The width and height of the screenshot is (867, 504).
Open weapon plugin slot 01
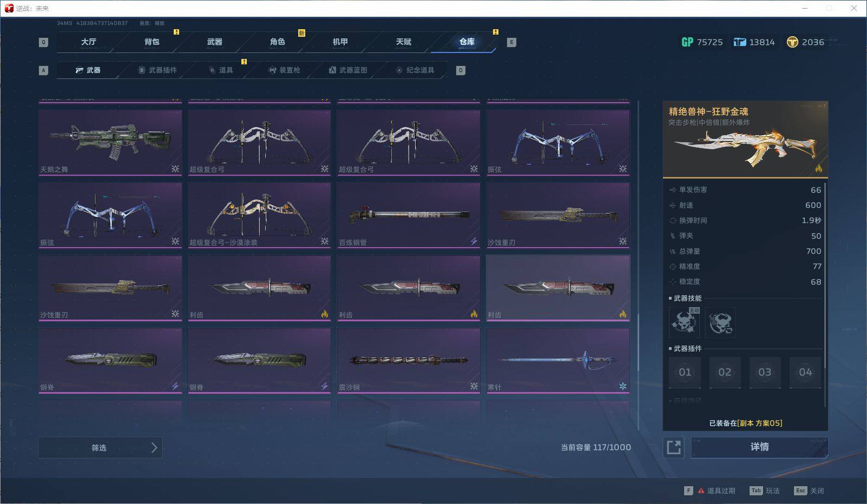pyautogui.click(x=685, y=372)
